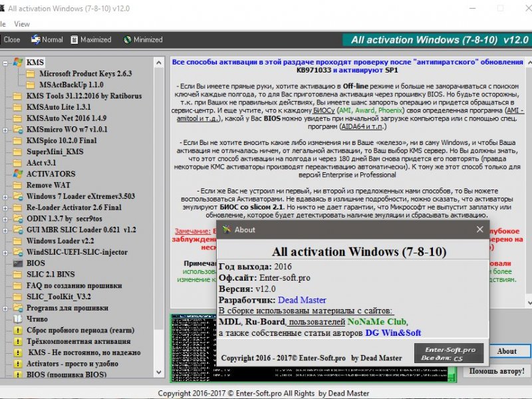Close the About dialog

(479, 229)
